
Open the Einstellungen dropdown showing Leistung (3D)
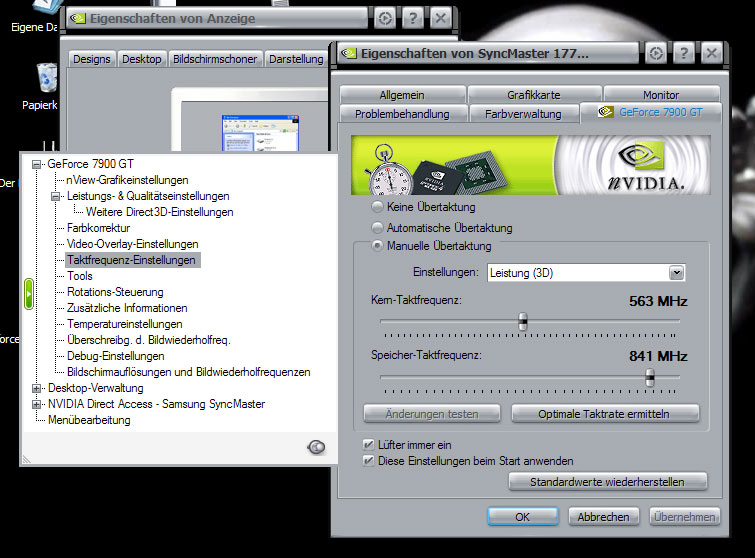(x=586, y=273)
